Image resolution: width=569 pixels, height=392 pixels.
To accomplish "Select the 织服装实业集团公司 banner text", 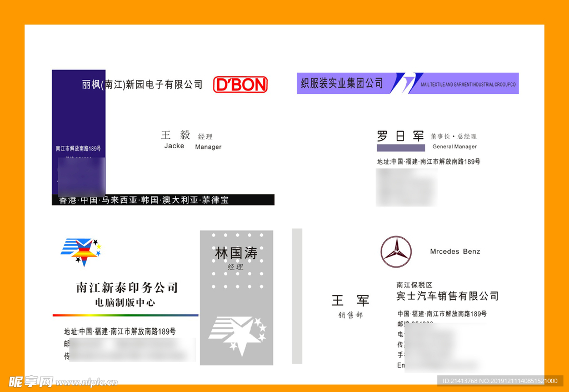I will point(342,83).
